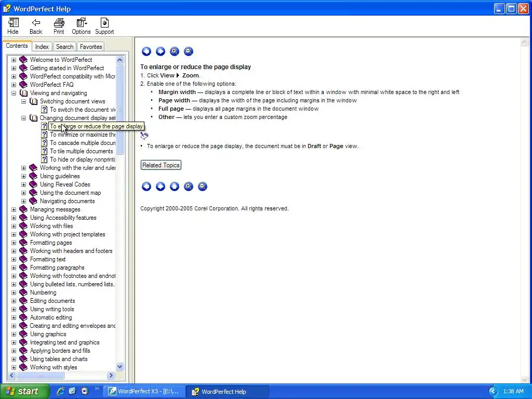Open To cascade multiple documents topic
This screenshot has height=399, width=532.
pyautogui.click(x=83, y=143)
